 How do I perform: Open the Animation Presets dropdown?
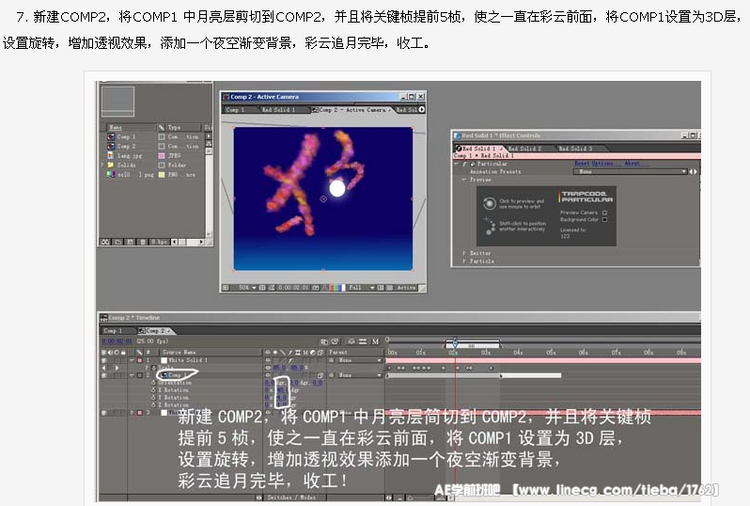point(630,171)
